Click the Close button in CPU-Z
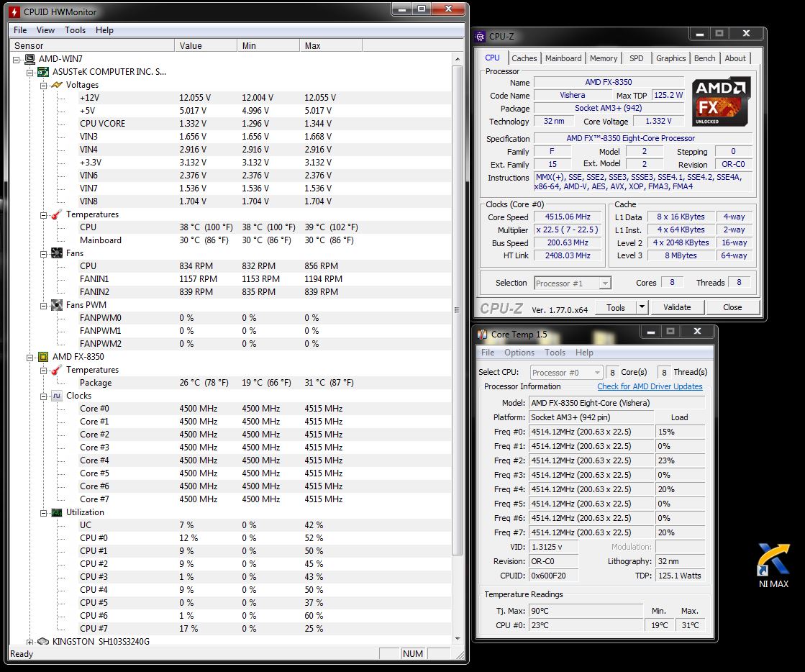Screen dimensions: 805x672 [x=732, y=307]
